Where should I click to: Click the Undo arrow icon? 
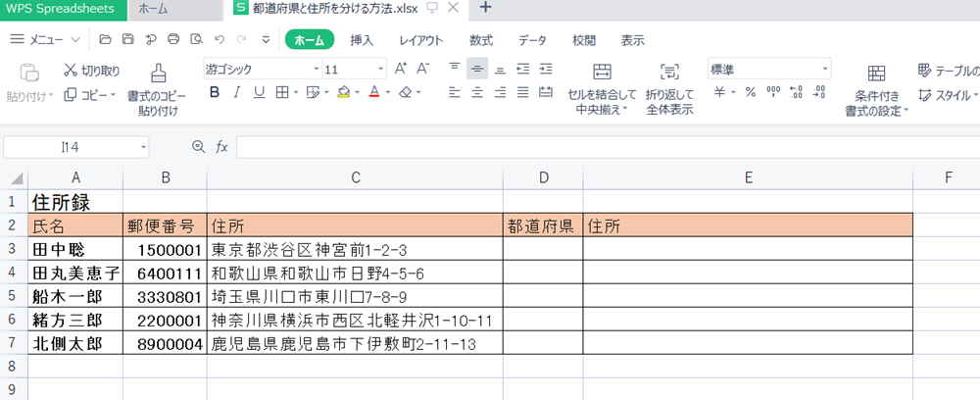pyautogui.click(x=218, y=40)
